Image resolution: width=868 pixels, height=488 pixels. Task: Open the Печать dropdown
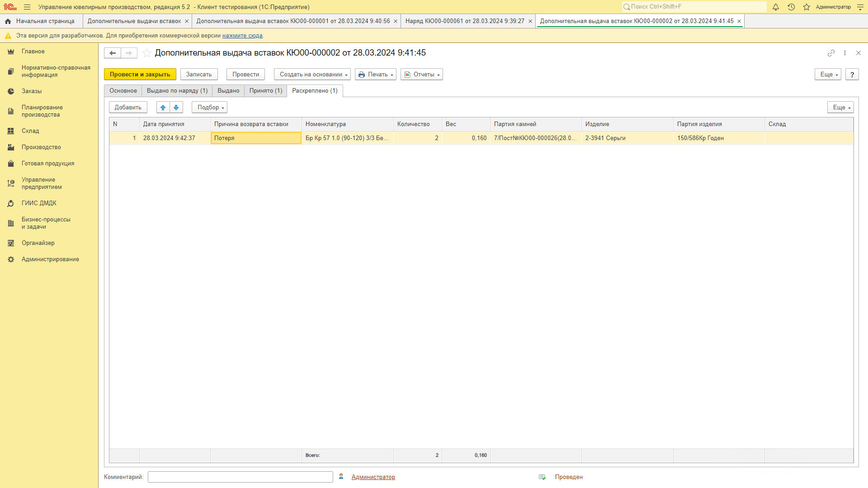tap(376, 75)
